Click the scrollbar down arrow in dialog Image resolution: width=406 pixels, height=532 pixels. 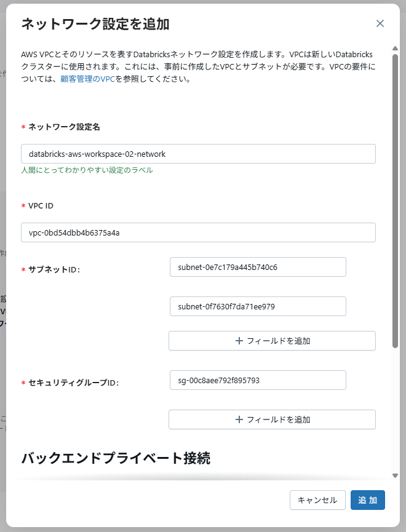click(x=396, y=474)
